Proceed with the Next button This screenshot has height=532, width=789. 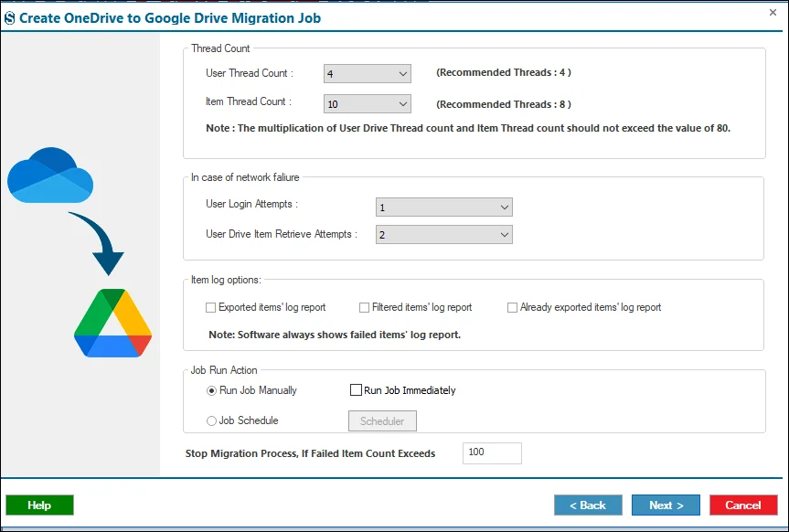666,505
